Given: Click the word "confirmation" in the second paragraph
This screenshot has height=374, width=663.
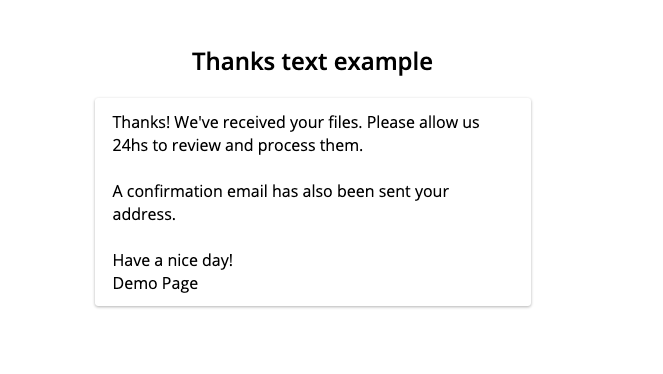Looking at the screenshot, I should pyautogui.click(x=175, y=191).
